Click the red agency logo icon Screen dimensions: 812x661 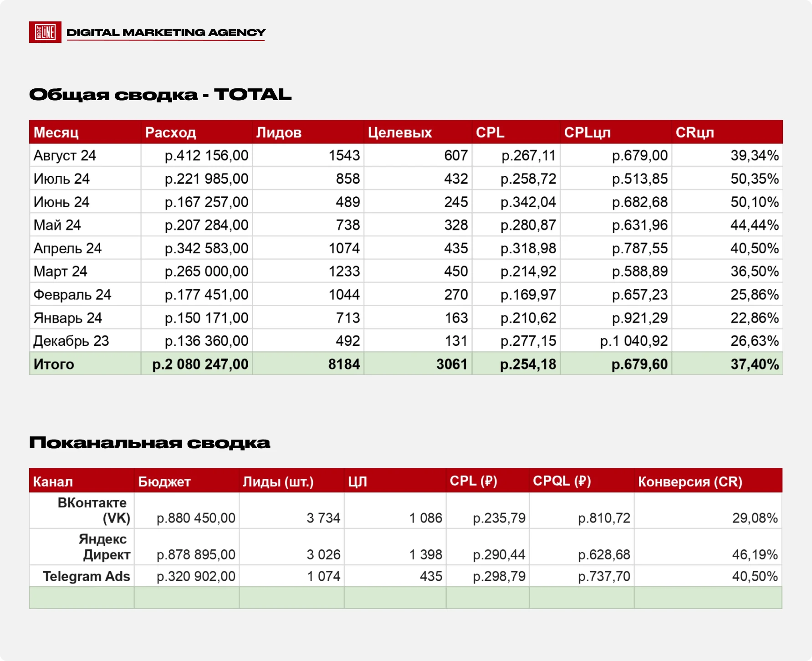click(45, 32)
